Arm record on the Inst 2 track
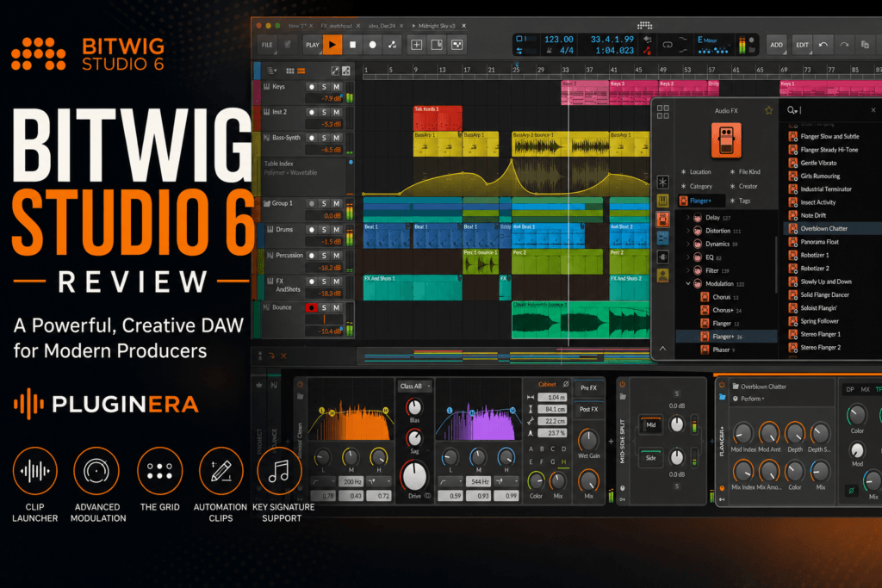This screenshot has width=882, height=588. click(311, 113)
